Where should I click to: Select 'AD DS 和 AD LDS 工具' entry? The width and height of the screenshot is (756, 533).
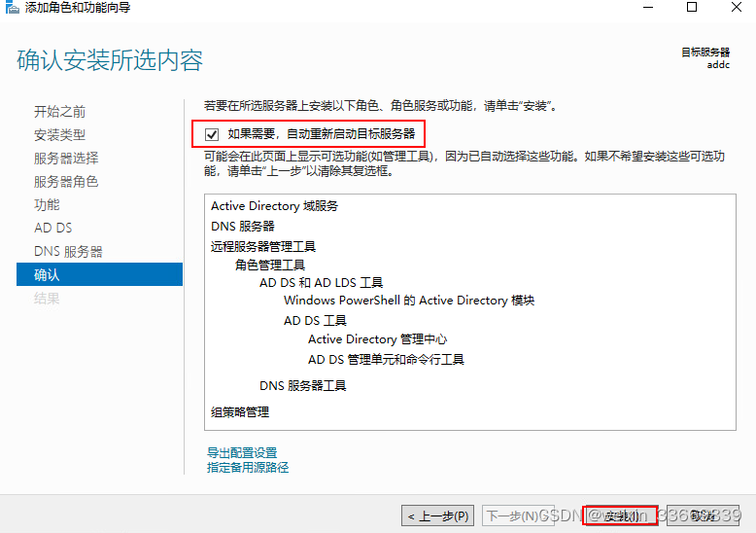point(321,282)
